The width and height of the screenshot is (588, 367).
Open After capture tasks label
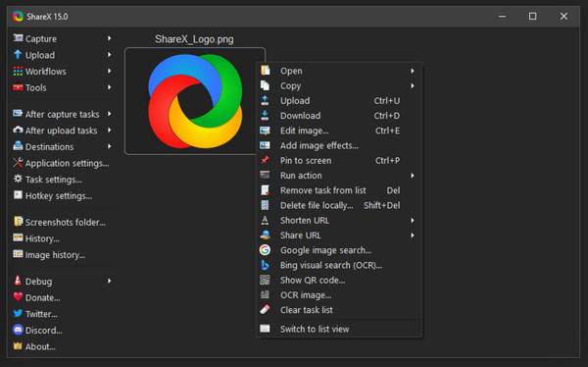[x=63, y=114]
